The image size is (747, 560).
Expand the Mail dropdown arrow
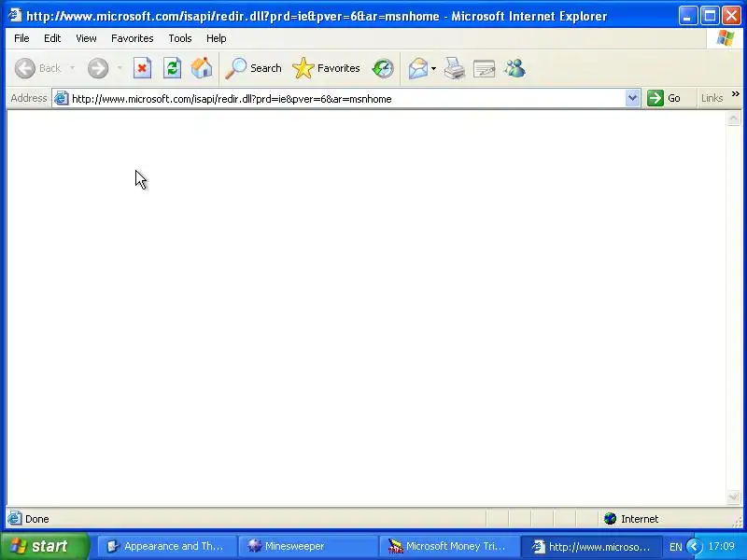[433, 68]
